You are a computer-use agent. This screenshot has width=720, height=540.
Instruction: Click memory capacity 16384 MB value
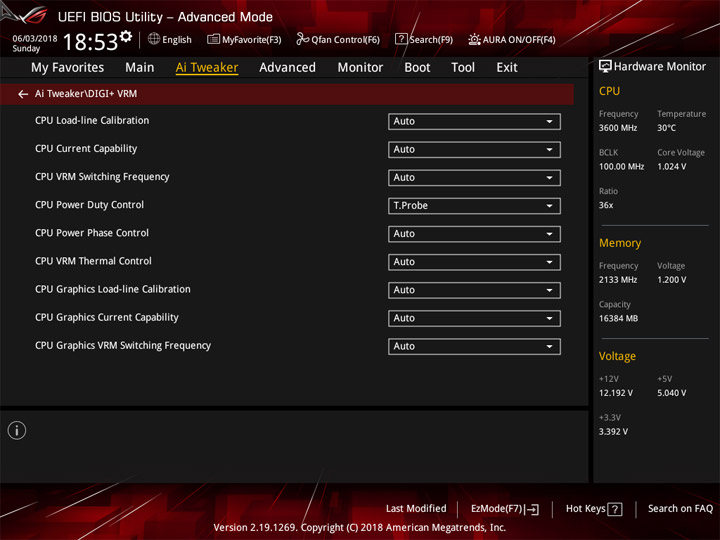[618, 319]
